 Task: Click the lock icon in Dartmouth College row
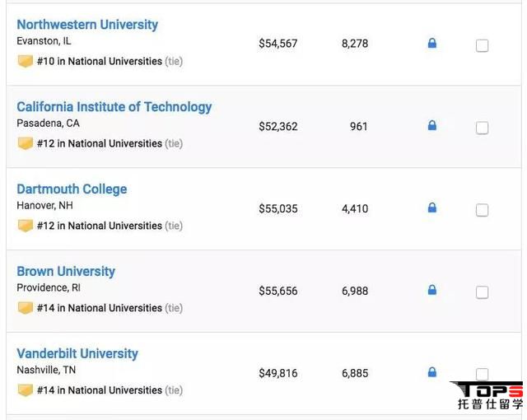coord(432,208)
